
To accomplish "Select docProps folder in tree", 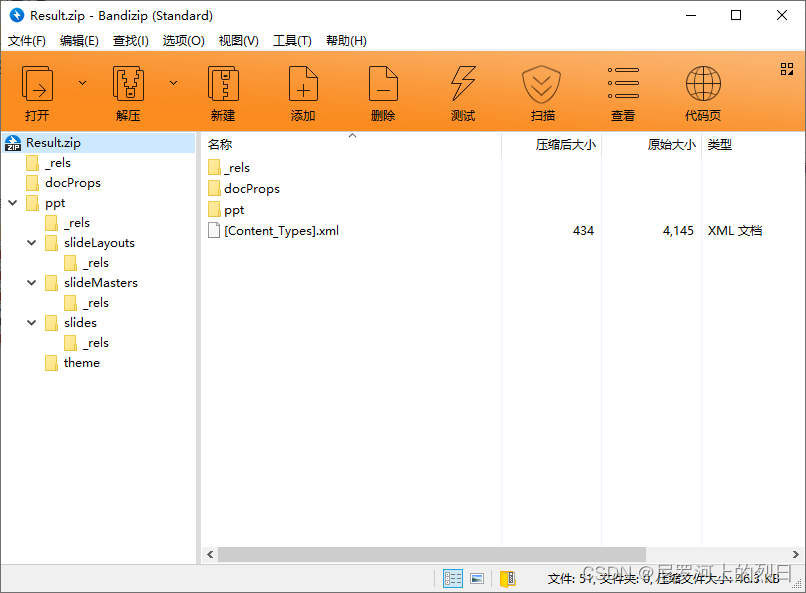I will (x=63, y=183).
